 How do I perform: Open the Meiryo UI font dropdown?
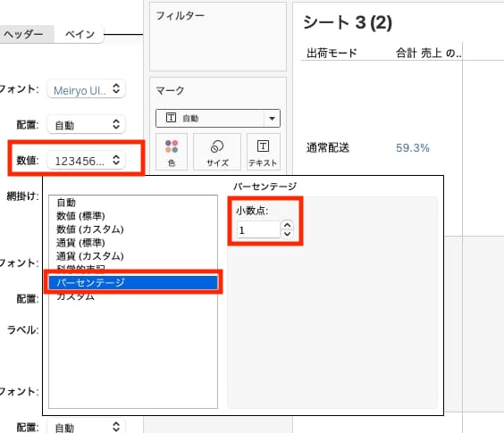click(86, 89)
